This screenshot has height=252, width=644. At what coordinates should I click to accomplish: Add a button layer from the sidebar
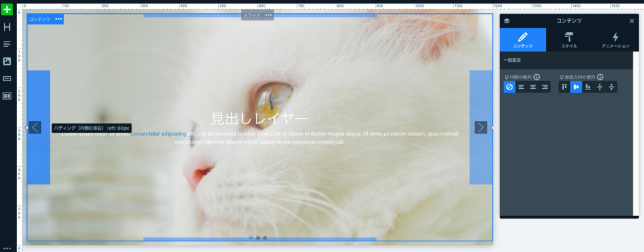click(8, 79)
